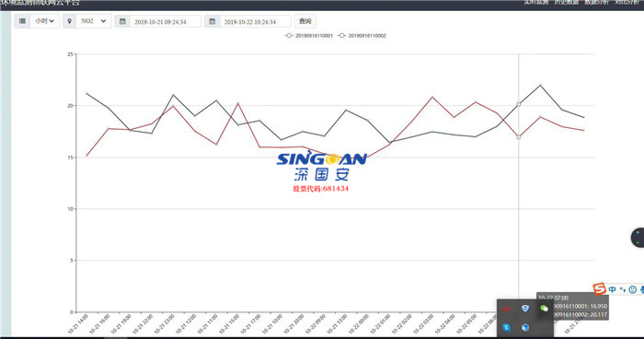The image size is (644, 339).
Task: Click the Sogou input method S logo
Action: tap(599, 289)
